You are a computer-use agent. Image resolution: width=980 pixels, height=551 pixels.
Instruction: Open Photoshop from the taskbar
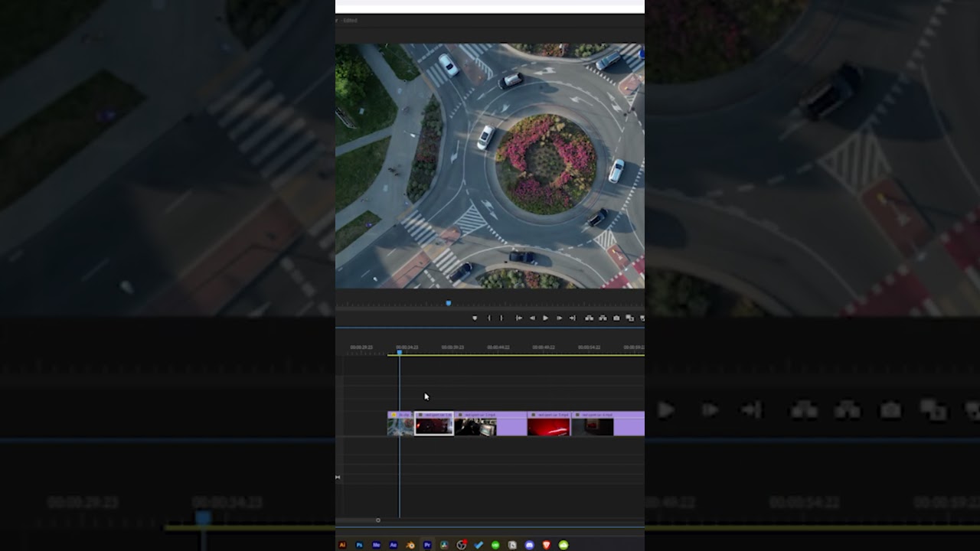coord(359,545)
